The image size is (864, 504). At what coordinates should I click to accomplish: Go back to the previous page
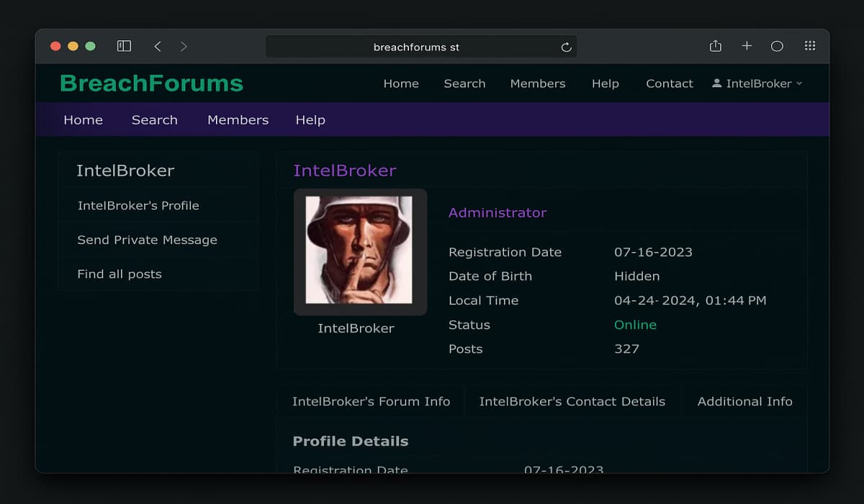click(x=158, y=45)
